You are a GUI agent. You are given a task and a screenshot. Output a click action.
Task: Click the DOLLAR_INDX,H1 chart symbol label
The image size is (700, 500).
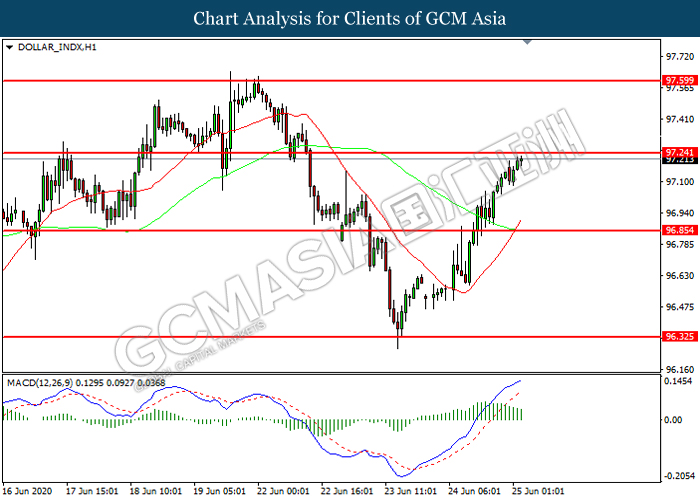pyautogui.click(x=57, y=47)
